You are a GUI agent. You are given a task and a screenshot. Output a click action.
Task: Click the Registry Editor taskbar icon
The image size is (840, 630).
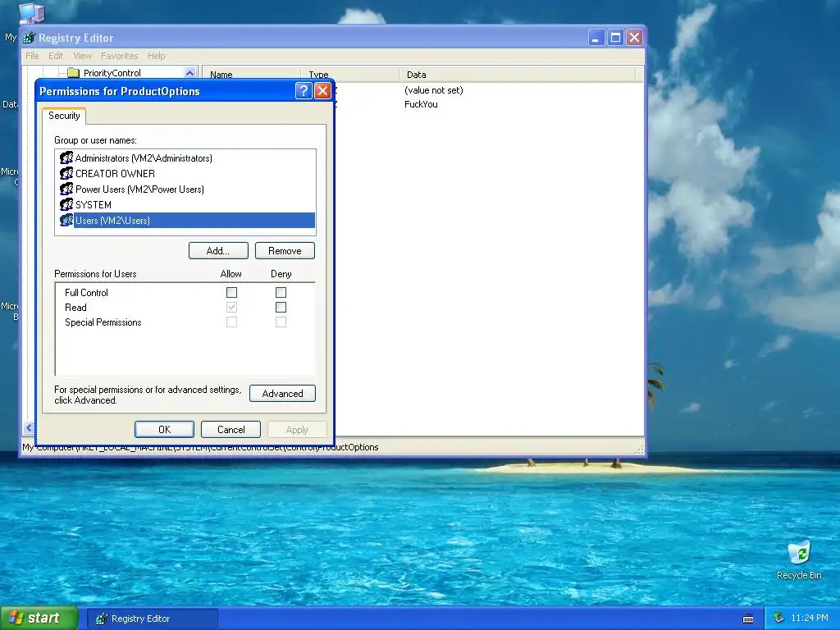[x=101, y=619]
